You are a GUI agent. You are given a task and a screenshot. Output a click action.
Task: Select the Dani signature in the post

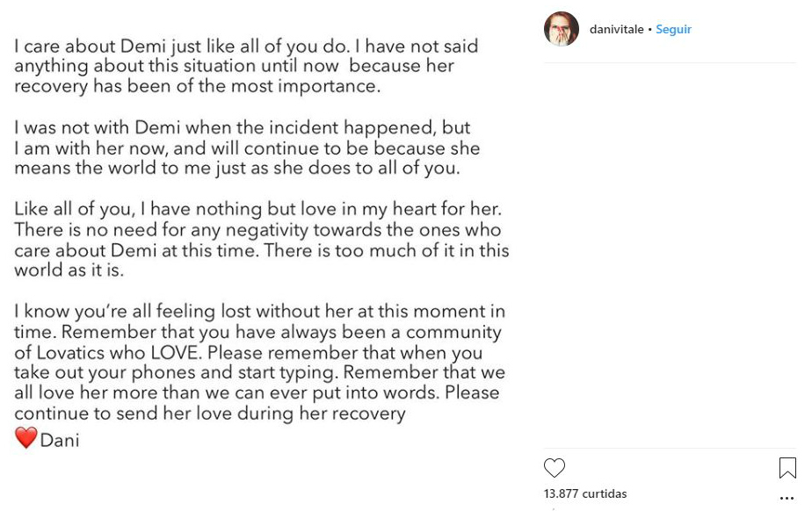60,440
